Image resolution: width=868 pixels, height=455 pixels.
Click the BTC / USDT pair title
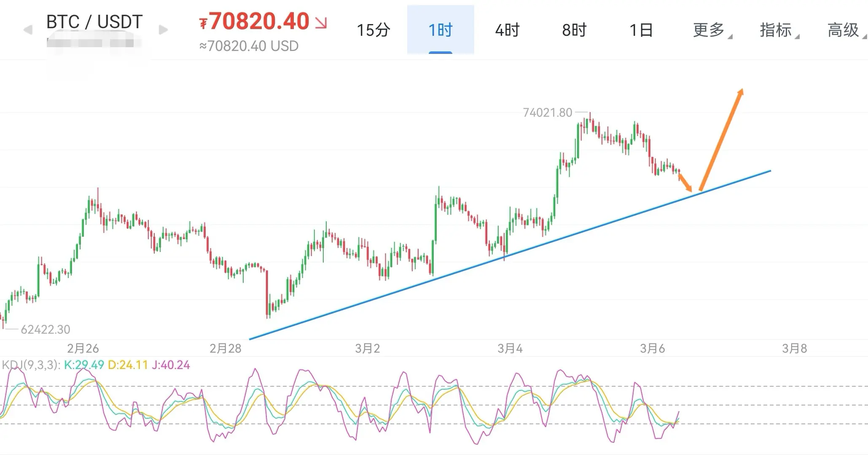click(94, 22)
